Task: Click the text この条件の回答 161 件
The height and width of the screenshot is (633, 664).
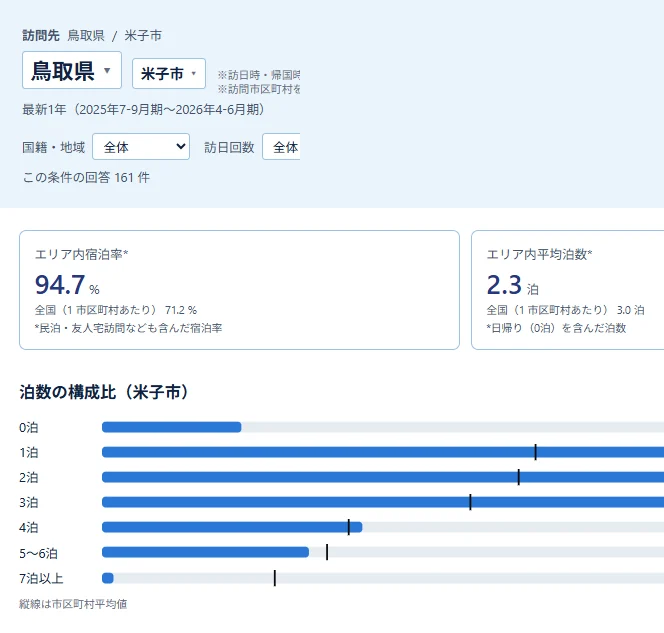Action: [86, 177]
